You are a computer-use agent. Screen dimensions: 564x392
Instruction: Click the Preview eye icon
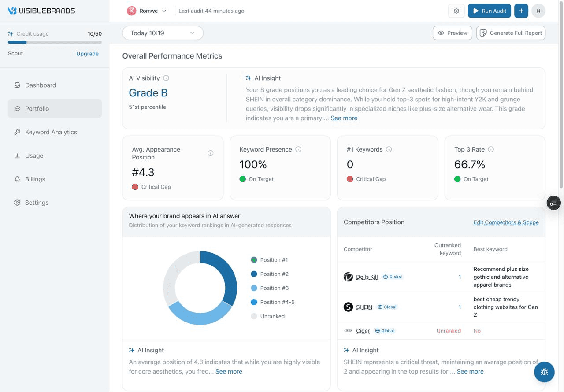click(x=441, y=33)
